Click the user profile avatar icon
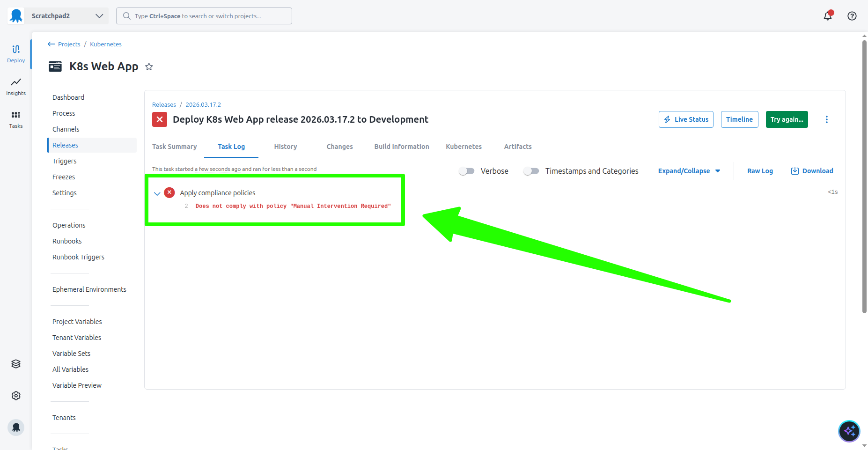 click(x=16, y=427)
